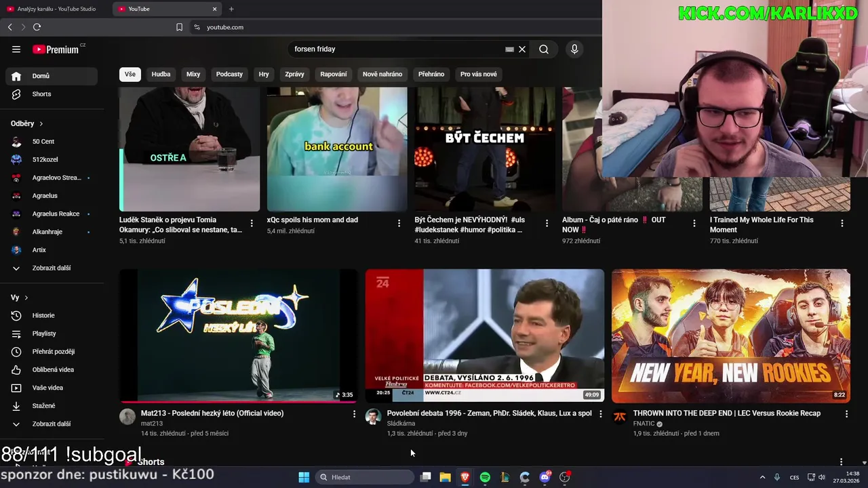The image size is (868, 488).
Task: Open Task View on the taskbar
Action: (425, 477)
